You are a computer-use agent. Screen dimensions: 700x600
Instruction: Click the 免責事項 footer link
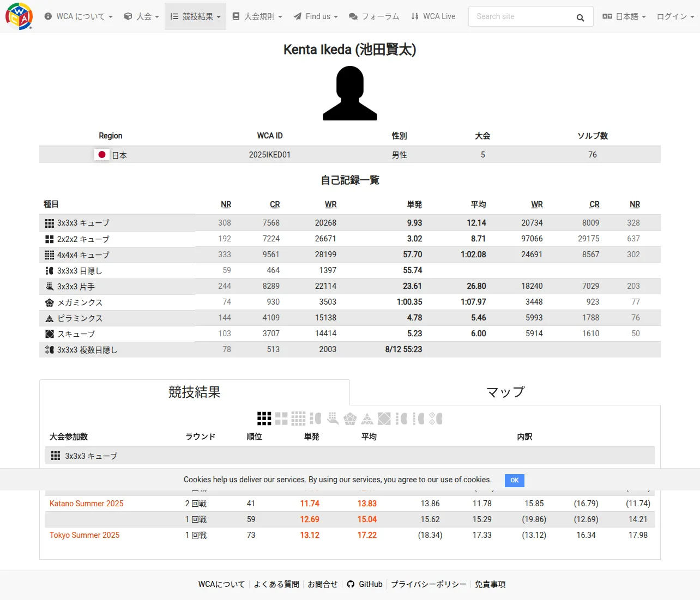pos(490,584)
